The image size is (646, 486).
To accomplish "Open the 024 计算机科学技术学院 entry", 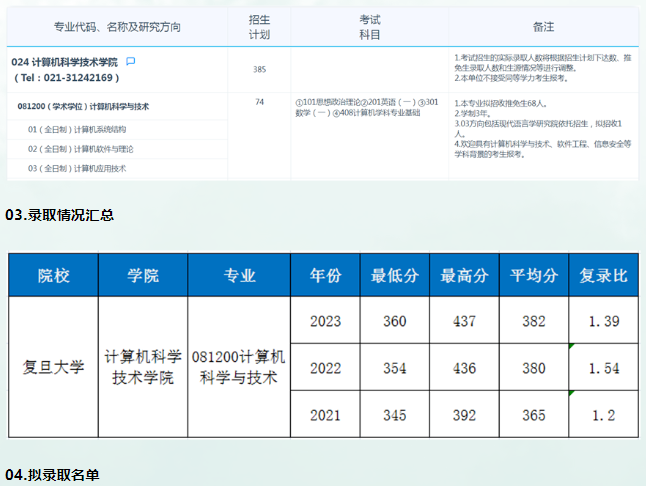I will pyautogui.click(x=64, y=62).
